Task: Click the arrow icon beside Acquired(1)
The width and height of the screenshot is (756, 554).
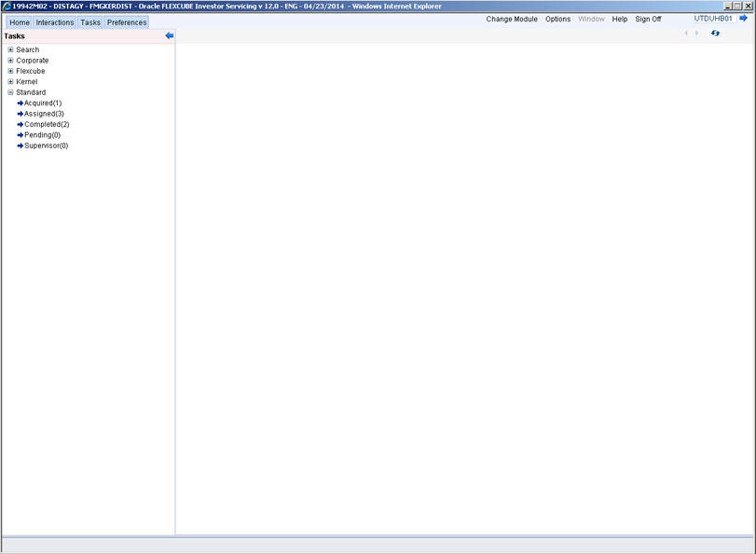Action: (x=21, y=104)
